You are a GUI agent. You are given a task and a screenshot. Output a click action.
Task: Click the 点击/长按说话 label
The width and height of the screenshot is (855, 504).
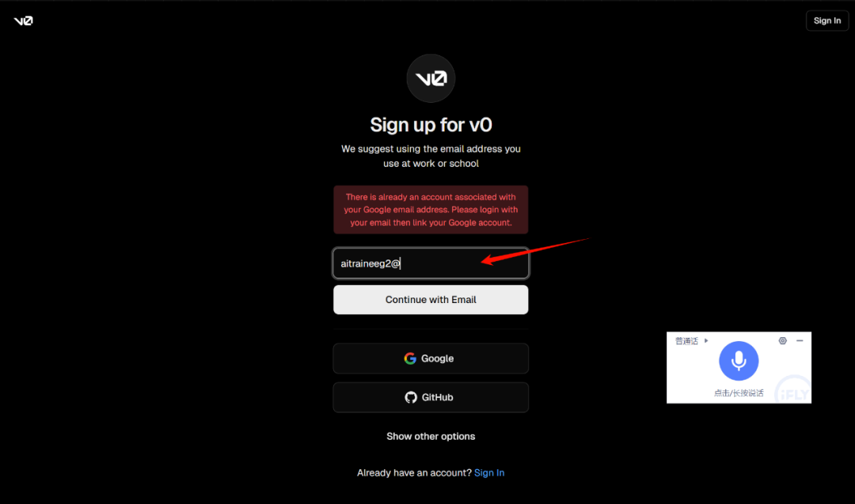click(x=739, y=393)
